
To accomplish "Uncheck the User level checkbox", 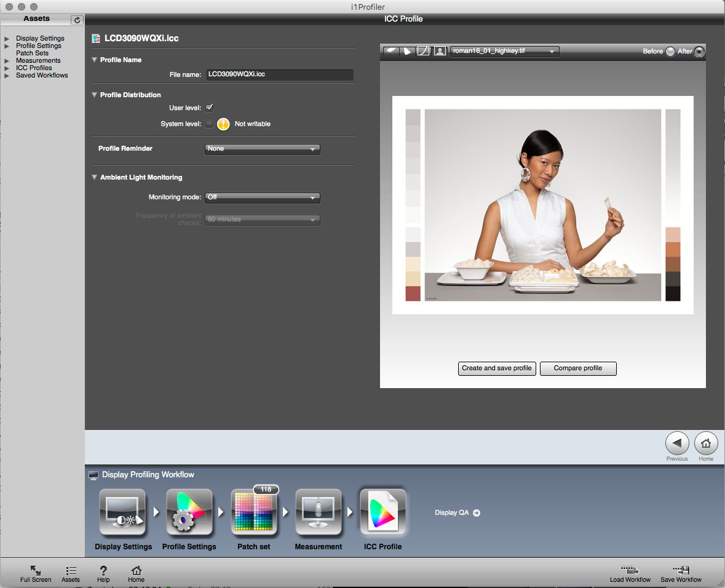I will tap(209, 108).
